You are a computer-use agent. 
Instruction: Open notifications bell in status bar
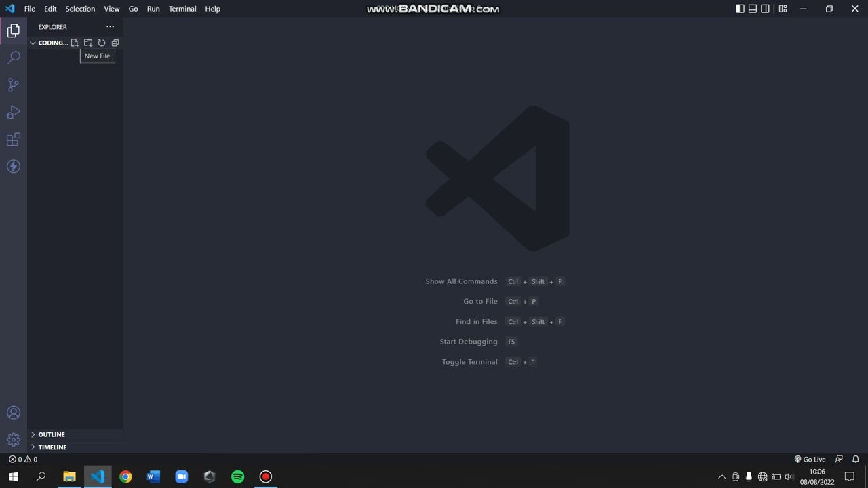click(x=856, y=459)
